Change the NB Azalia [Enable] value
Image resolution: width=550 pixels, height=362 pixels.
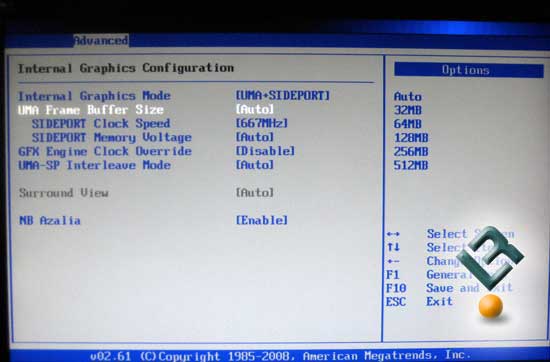(x=262, y=220)
